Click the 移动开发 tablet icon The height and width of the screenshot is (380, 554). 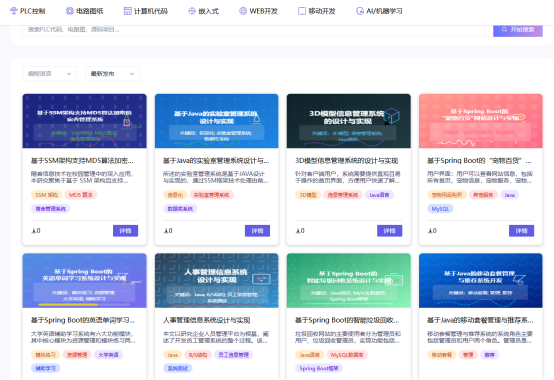coord(302,11)
